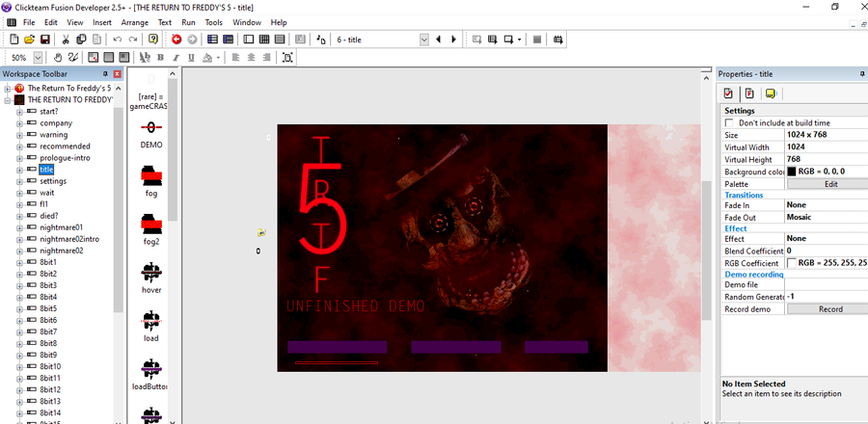Collapse THE RETURN TO FREDDY'S application node
The width and height of the screenshot is (868, 424).
[x=7, y=100]
